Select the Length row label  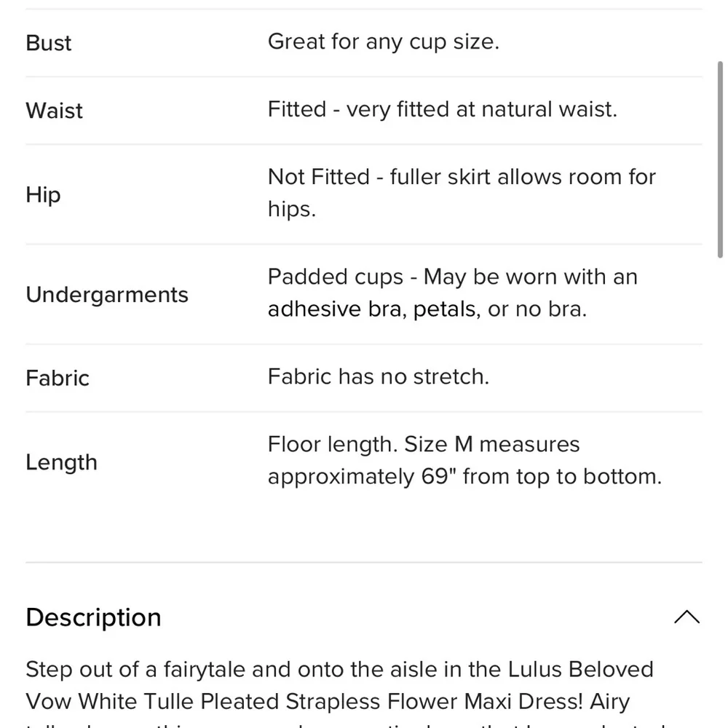point(61,462)
